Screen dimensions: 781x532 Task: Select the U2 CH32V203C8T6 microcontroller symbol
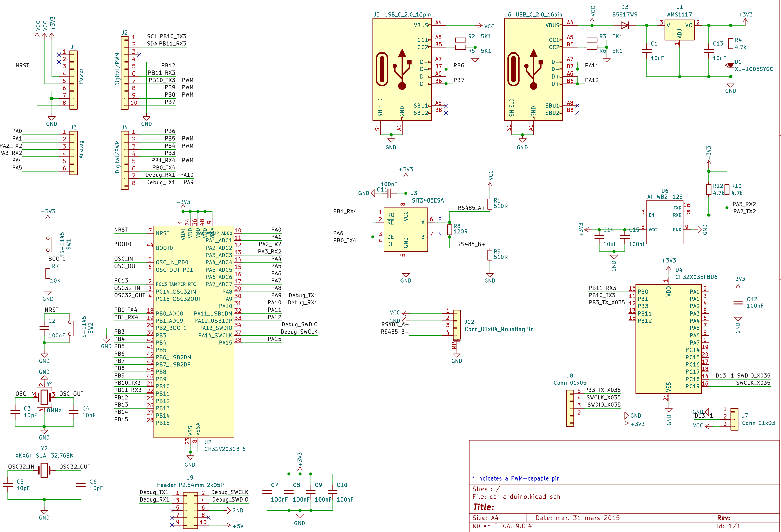point(194,332)
